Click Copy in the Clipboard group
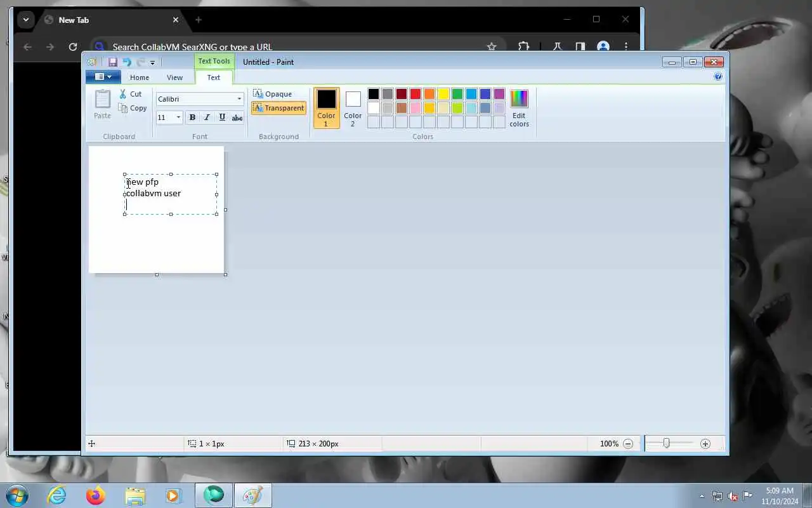This screenshot has height=508, width=812. tap(133, 108)
